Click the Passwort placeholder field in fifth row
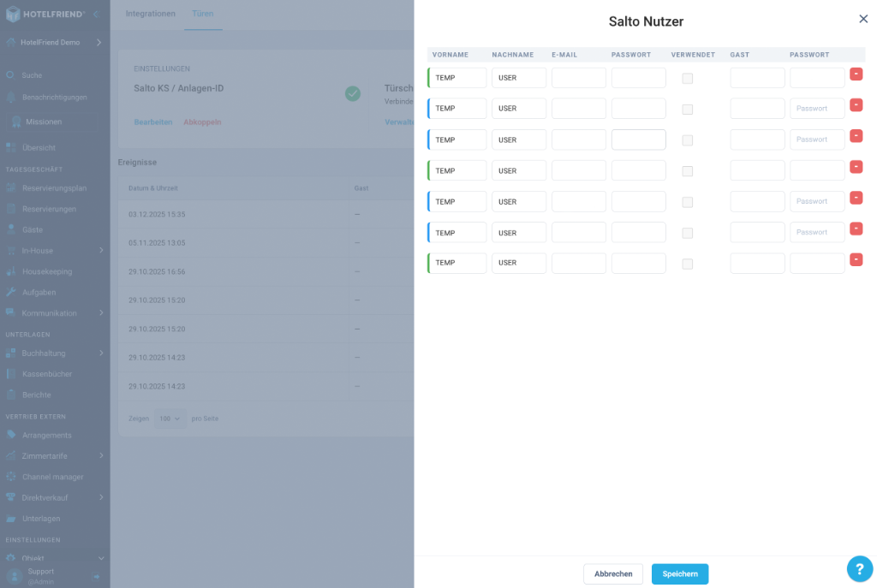The width and height of the screenshot is (877, 588). (817, 201)
